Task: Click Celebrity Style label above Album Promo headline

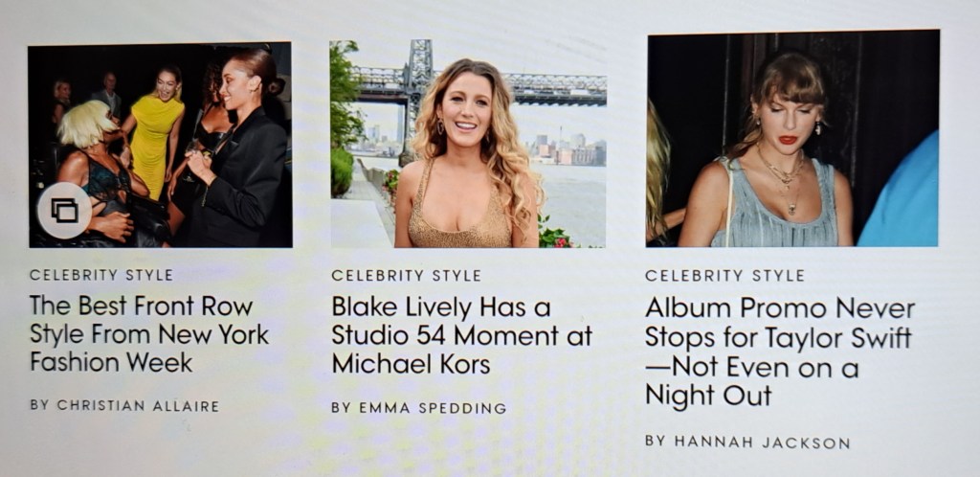Action: 725,276
